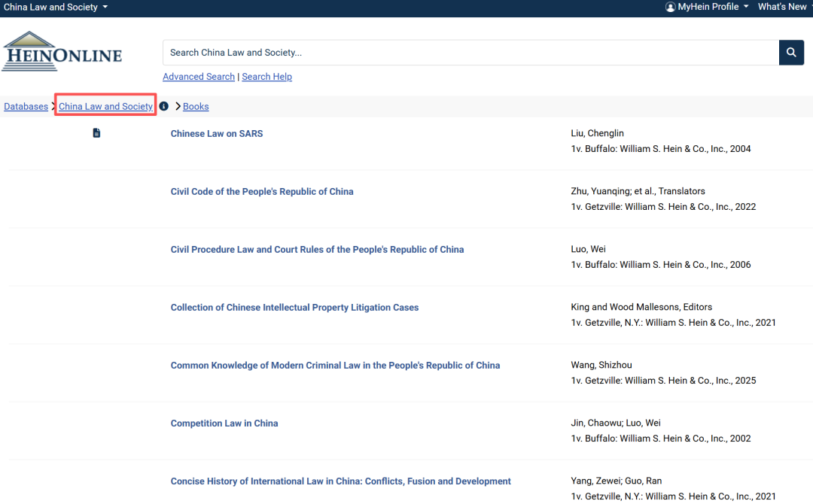Click the document icon next to Chinese Law on SARS
This screenshot has width=813, height=504.
(x=96, y=133)
